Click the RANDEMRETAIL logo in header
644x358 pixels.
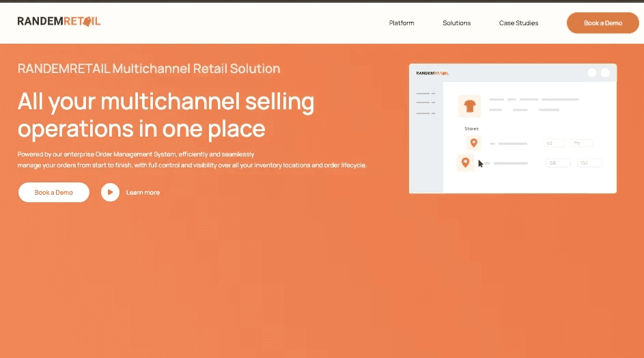pos(59,21)
